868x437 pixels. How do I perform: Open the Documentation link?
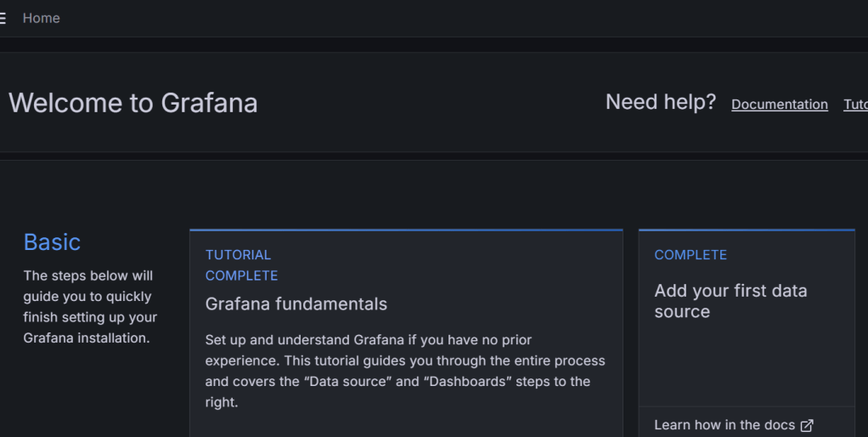point(779,105)
